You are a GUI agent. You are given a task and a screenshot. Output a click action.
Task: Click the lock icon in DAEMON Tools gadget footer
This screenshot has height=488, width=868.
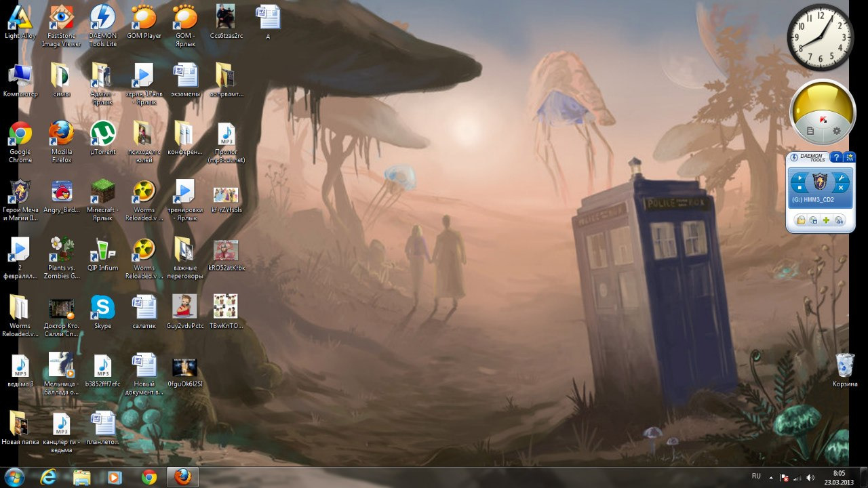pyautogui.click(x=839, y=220)
